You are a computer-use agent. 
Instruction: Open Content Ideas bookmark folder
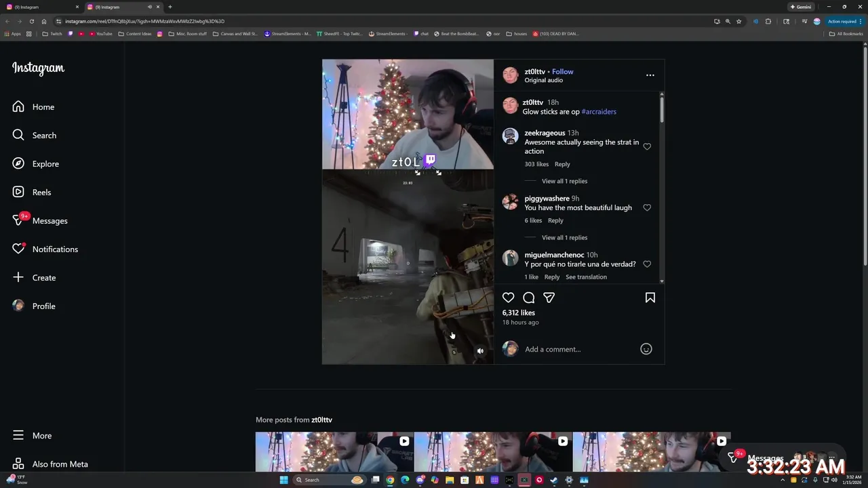coord(135,34)
